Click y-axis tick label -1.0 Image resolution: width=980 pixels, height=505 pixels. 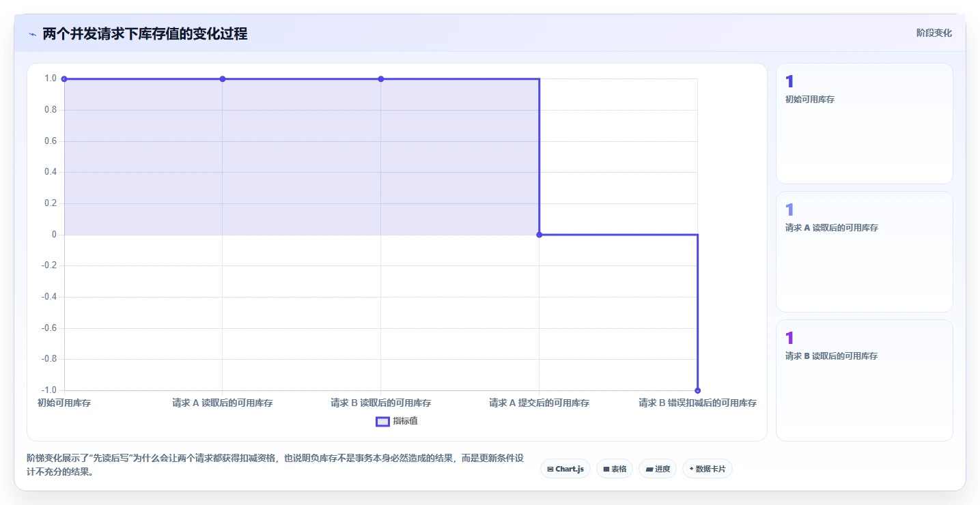(x=50, y=390)
